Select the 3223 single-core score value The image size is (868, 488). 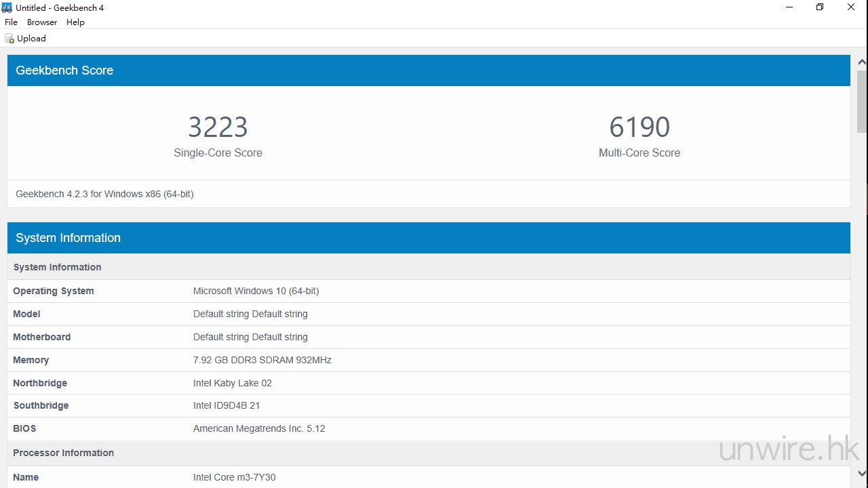pos(218,127)
